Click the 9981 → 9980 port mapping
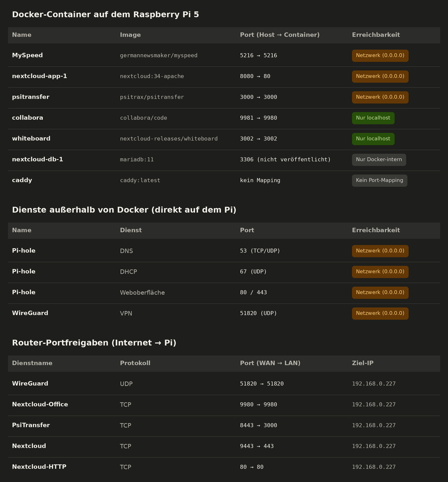448x482 pixels. [x=259, y=118]
